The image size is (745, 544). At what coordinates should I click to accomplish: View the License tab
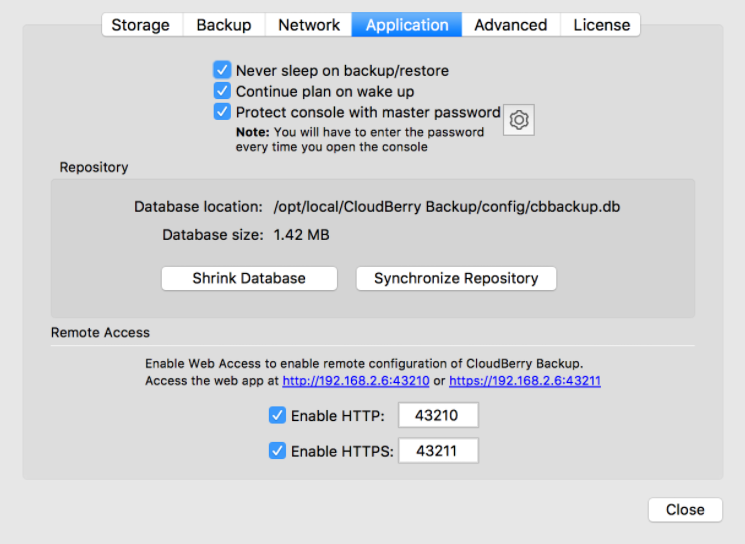click(x=601, y=25)
